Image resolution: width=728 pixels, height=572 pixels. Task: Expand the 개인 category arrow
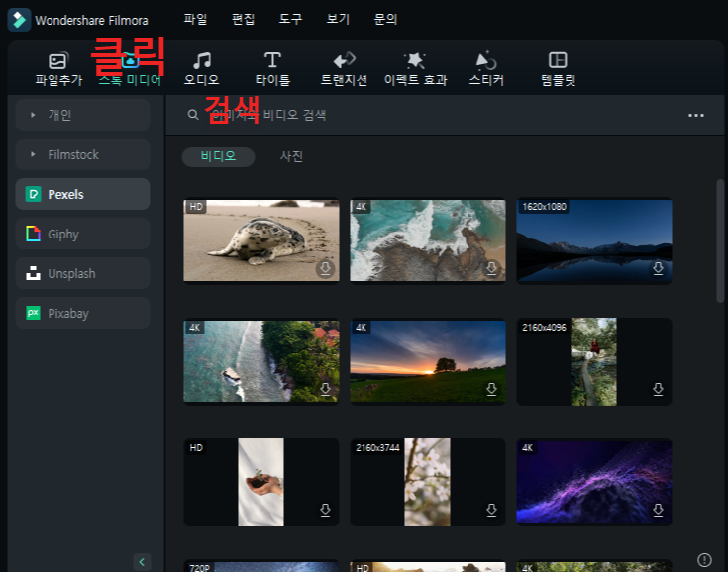(33, 115)
